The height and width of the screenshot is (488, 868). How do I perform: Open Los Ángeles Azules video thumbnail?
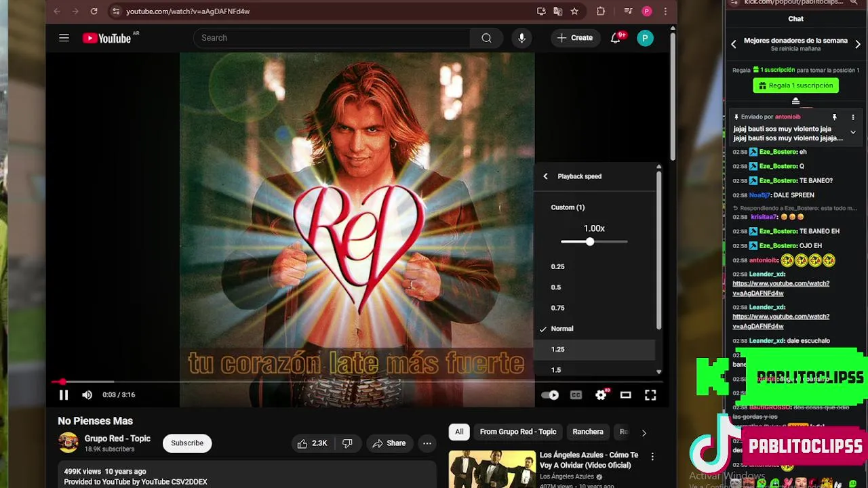pyautogui.click(x=492, y=469)
